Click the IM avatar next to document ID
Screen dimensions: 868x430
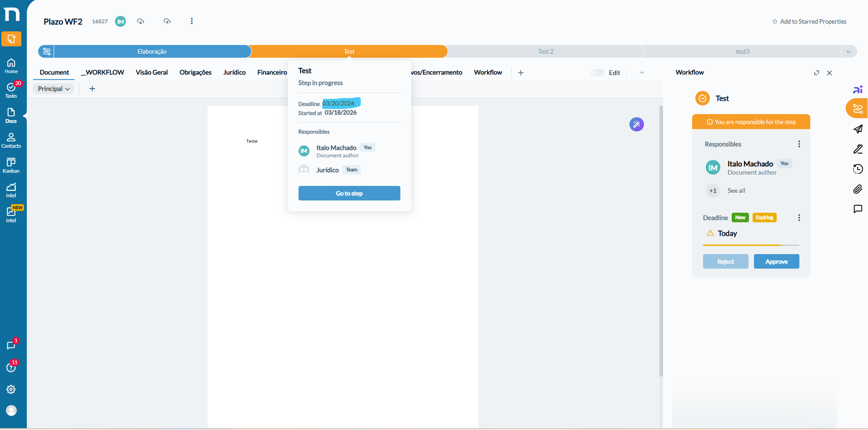point(120,21)
